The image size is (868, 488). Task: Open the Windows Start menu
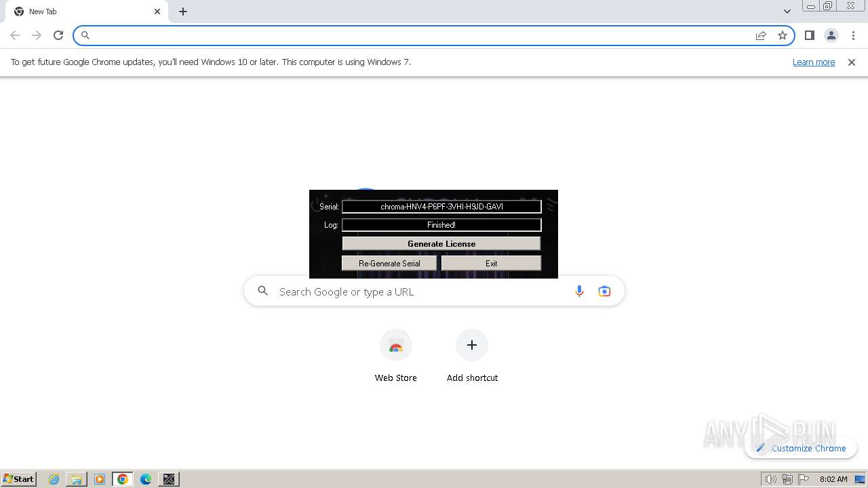[x=19, y=479]
